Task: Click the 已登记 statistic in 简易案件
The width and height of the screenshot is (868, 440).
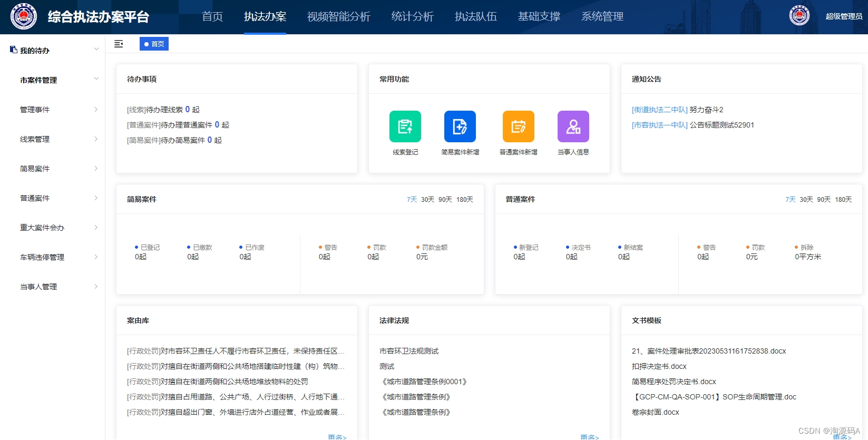Action: coord(147,252)
